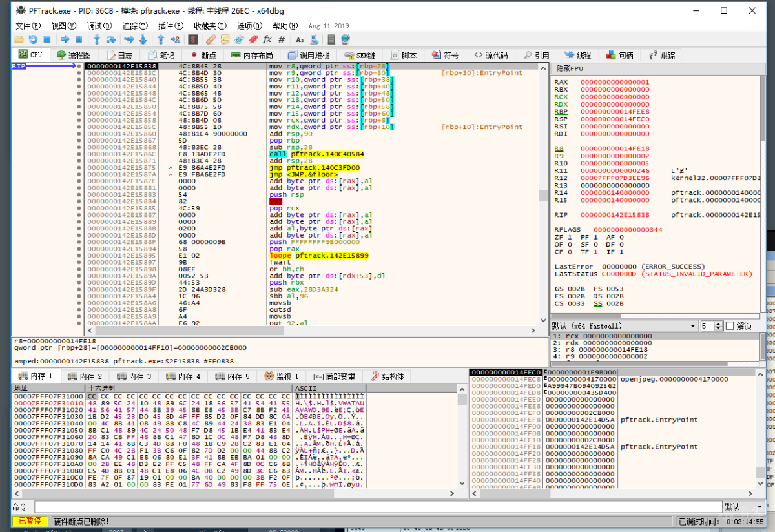The image size is (775, 532).
Task: Switch to the 脚本 tab
Action: 404,55
